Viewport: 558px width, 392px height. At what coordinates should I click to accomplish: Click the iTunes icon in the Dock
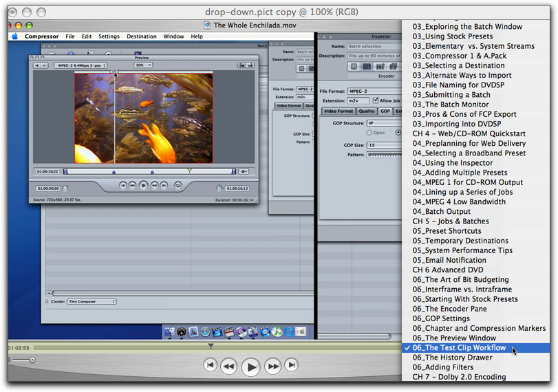pyautogui.click(x=277, y=332)
